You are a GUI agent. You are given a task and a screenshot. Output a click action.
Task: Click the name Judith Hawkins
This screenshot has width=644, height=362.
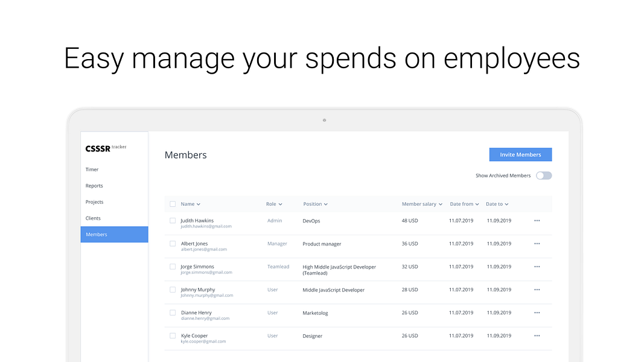click(x=197, y=220)
